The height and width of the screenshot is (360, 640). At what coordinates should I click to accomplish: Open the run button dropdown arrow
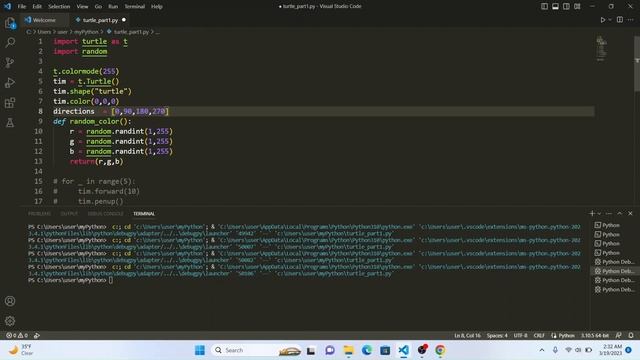coord(610,20)
